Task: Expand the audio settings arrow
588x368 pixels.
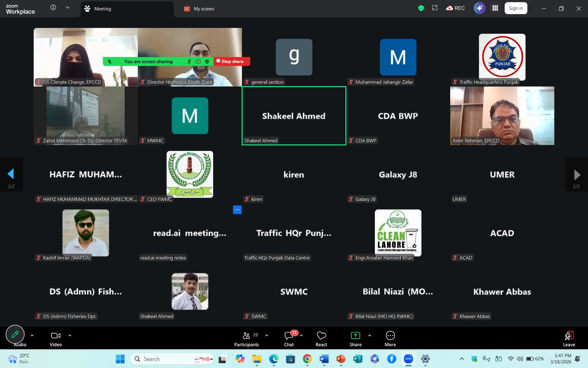Action: tap(32, 336)
